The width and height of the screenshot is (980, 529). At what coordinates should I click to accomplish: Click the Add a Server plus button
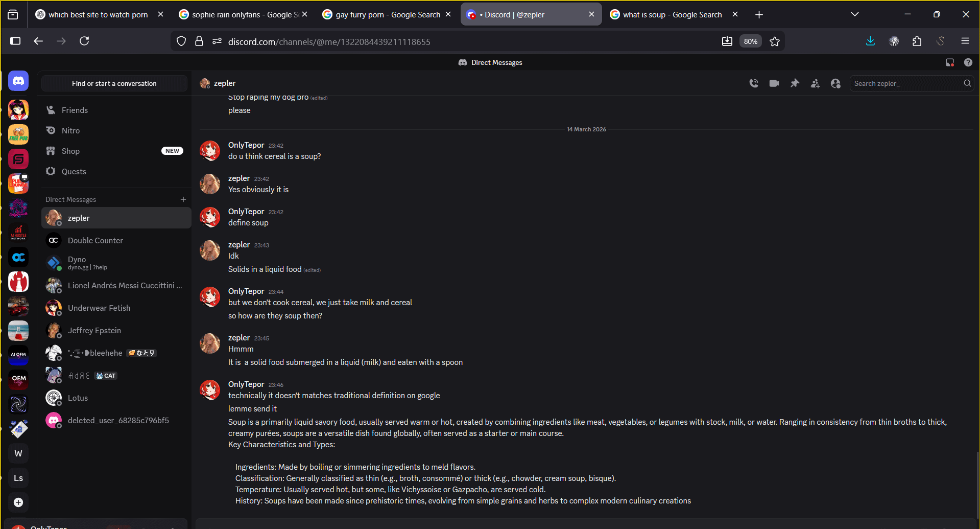[x=18, y=502]
